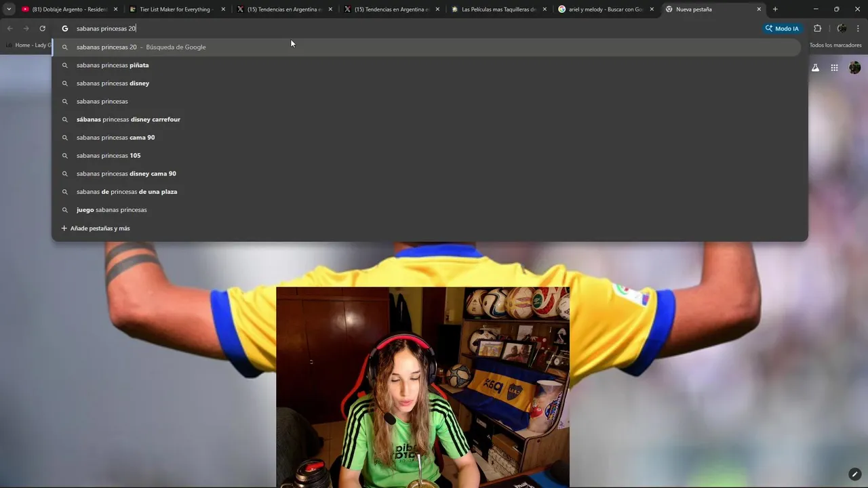
Task: Open the Google account avatar on page
Action: (854, 68)
